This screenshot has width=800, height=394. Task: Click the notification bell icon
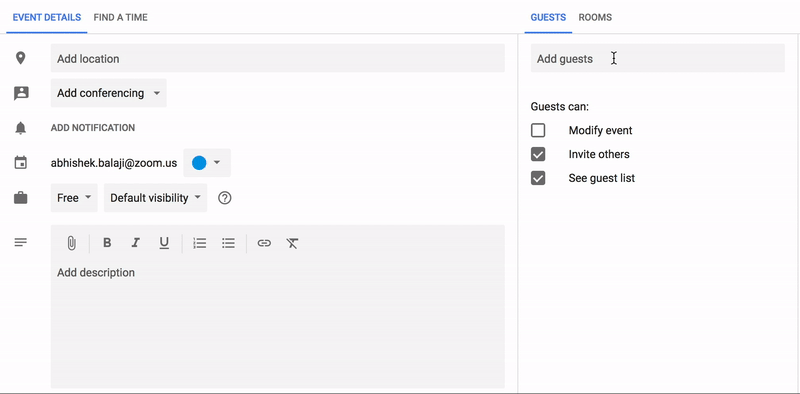(x=20, y=128)
